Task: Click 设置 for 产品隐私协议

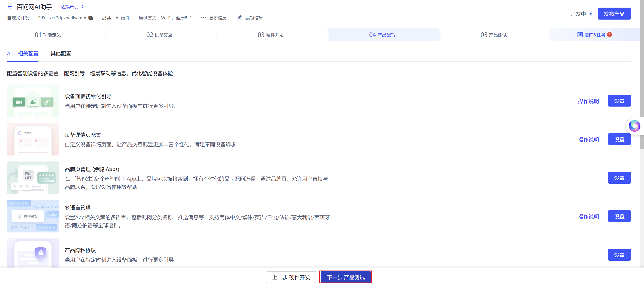Action: (619, 255)
